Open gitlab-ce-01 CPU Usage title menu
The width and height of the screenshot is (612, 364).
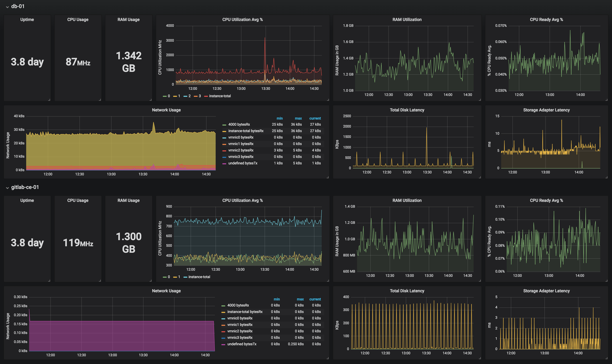78,200
